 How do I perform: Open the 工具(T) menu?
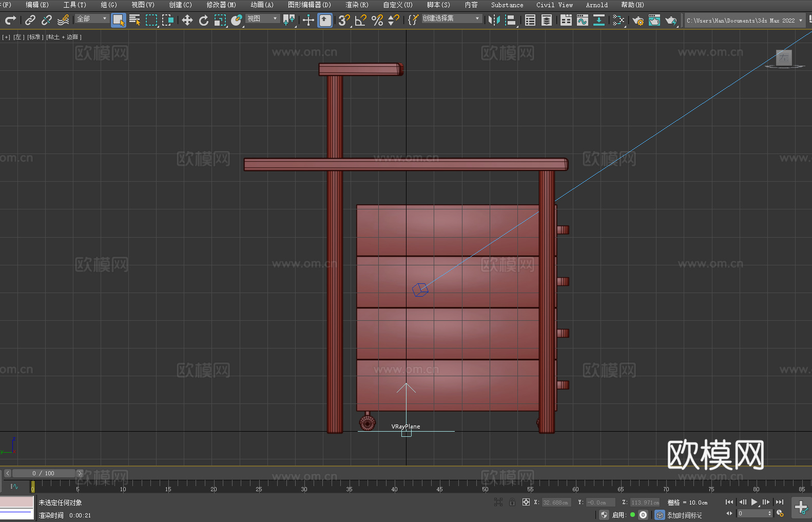pyautogui.click(x=74, y=5)
